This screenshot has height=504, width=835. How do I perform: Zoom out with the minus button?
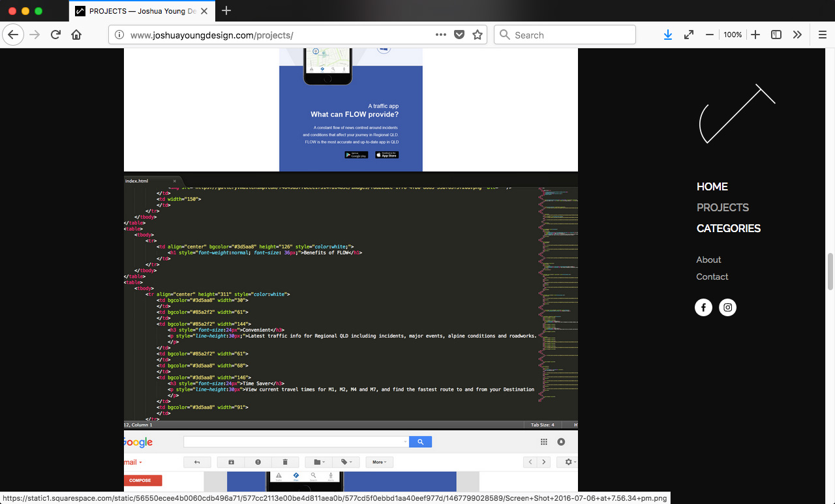click(x=710, y=35)
